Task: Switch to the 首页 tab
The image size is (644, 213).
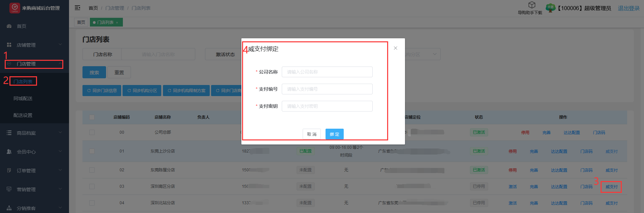Action: [x=81, y=22]
